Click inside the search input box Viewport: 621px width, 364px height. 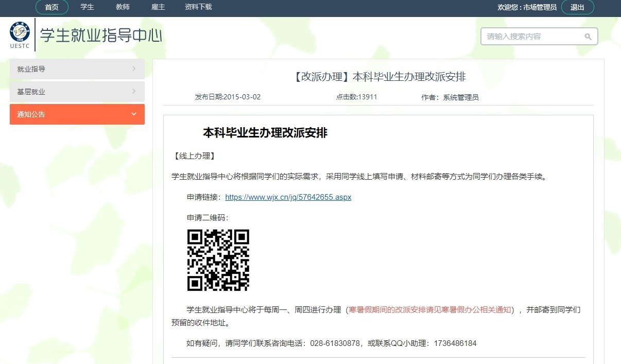(x=530, y=36)
